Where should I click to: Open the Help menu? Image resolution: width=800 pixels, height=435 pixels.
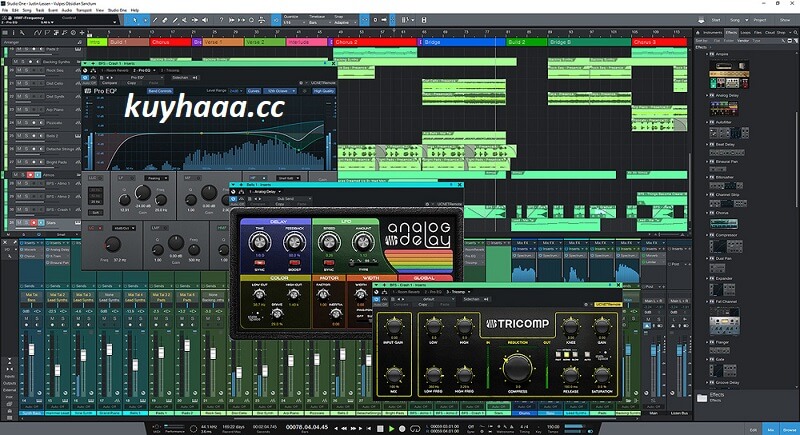pyautogui.click(x=135, y=10)
